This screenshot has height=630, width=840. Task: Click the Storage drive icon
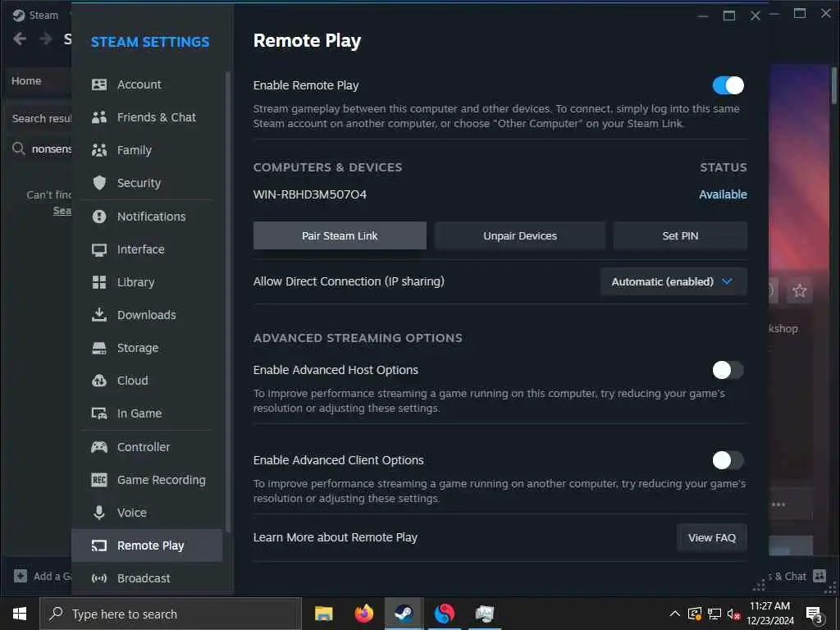tap(99, 348)
